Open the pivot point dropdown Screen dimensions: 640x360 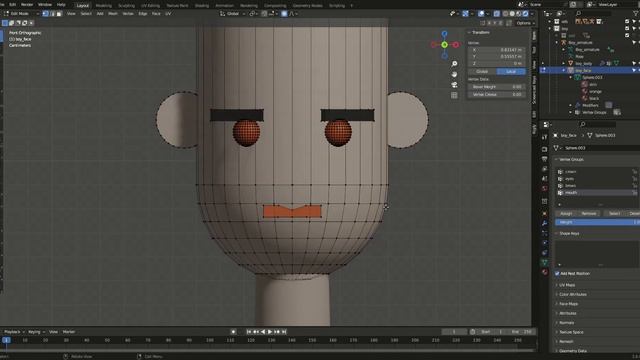pos(254,13)
